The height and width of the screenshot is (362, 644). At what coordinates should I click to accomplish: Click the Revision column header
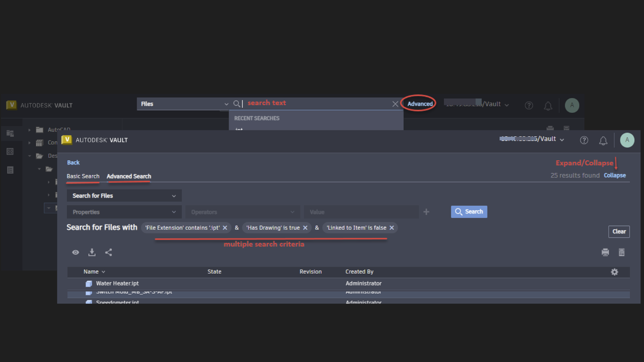(x=310, y=272)
